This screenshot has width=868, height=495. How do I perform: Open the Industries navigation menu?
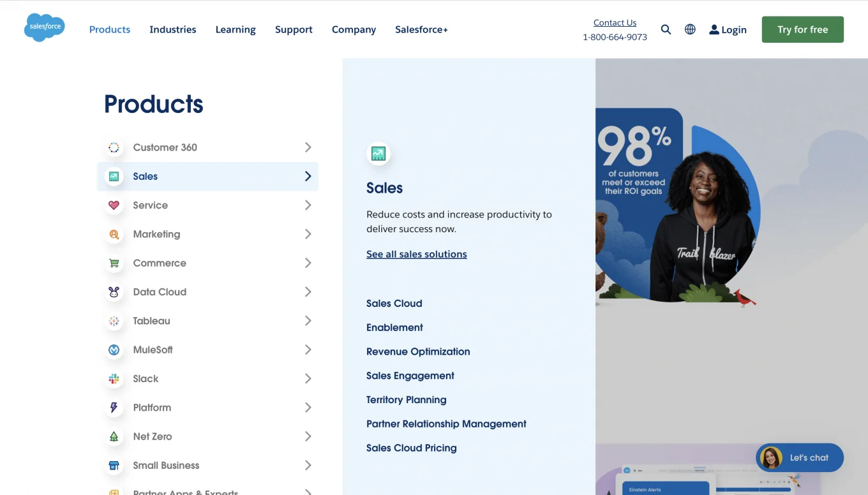(172, 29)
